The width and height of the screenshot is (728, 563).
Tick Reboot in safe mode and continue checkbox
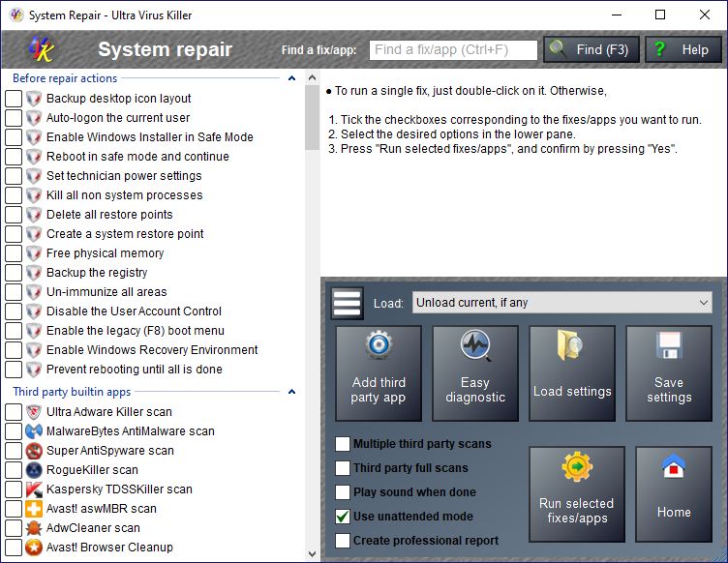14,157
